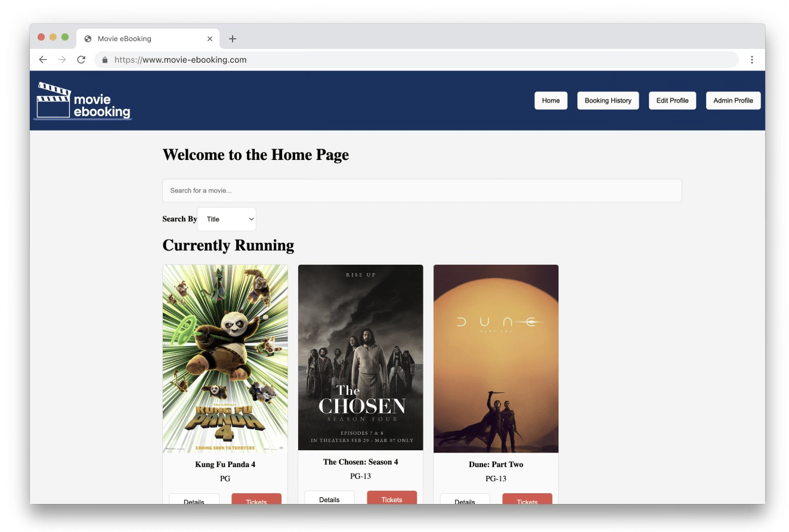Screen dimensions: 789x532
Task: Click the browser back arrow
Action: click(x=42, y=60)
